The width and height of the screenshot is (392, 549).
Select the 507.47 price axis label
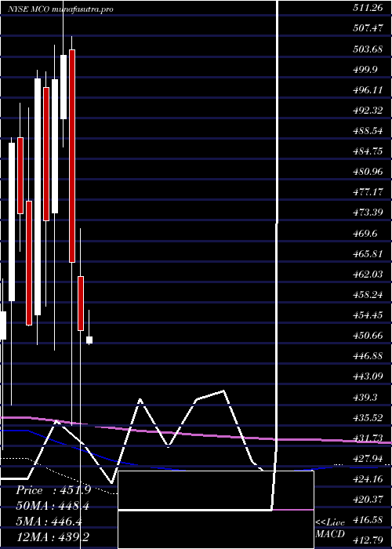tap(368, 28)
